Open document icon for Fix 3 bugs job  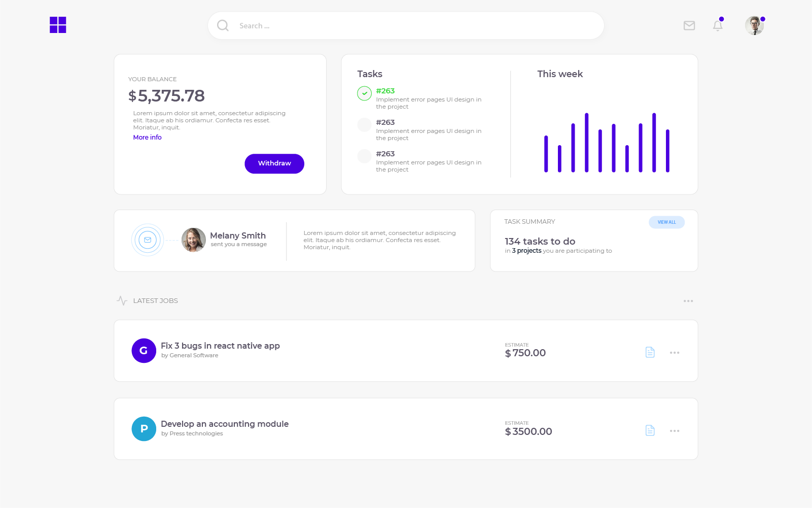tap(650, 352)
